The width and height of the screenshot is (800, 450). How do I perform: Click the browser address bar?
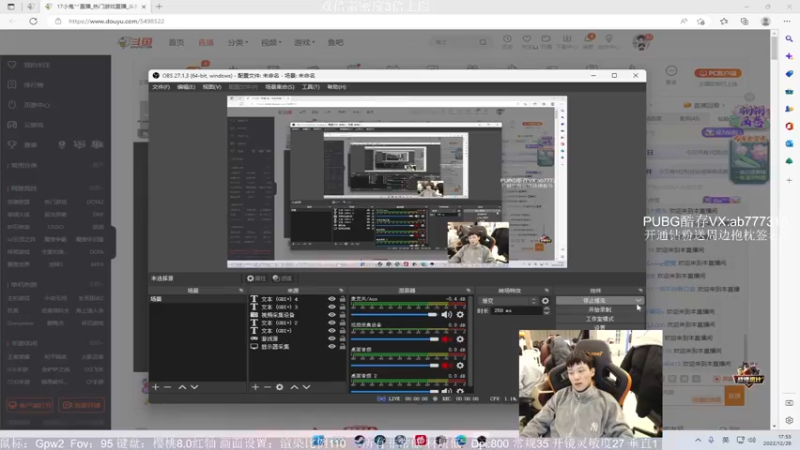click(367, 21)
